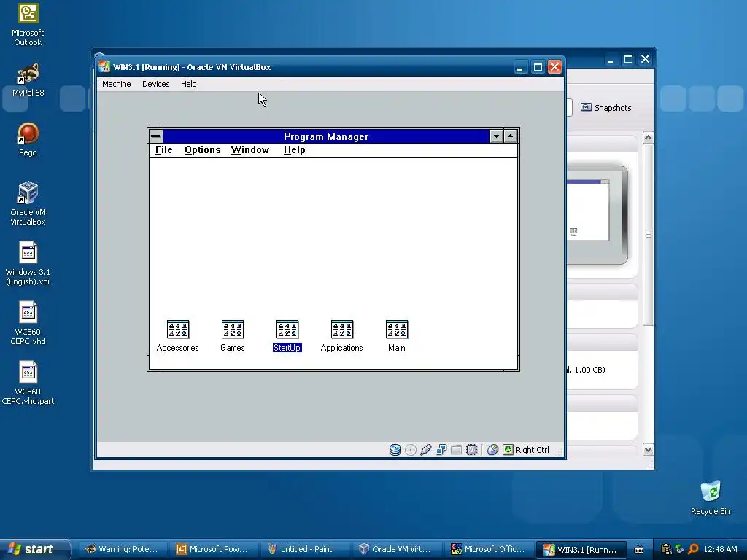This screenshot has width=747, height=560.
Task: Click the orange magnifier tray icon
Action: pos(694,549)
